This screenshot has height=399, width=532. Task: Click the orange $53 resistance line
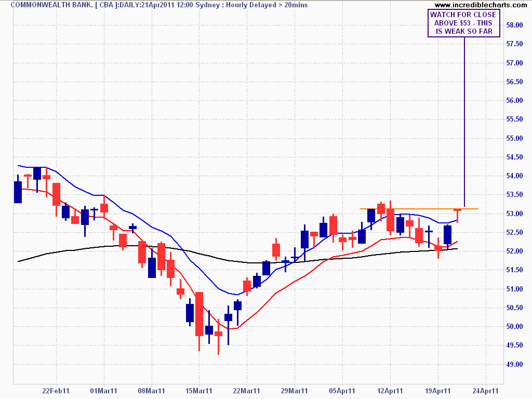click(419, 209)
